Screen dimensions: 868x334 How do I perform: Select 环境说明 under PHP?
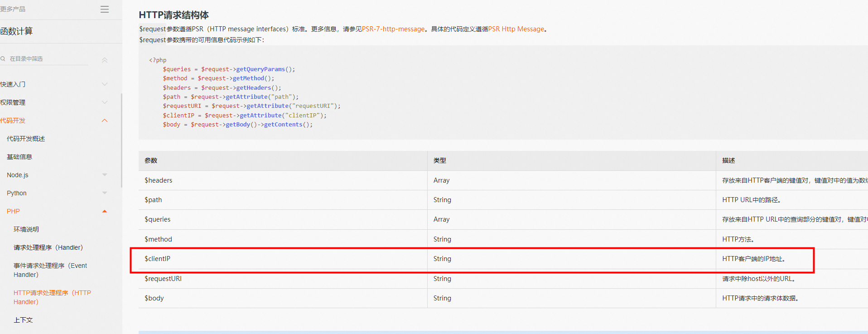[26, 229]
